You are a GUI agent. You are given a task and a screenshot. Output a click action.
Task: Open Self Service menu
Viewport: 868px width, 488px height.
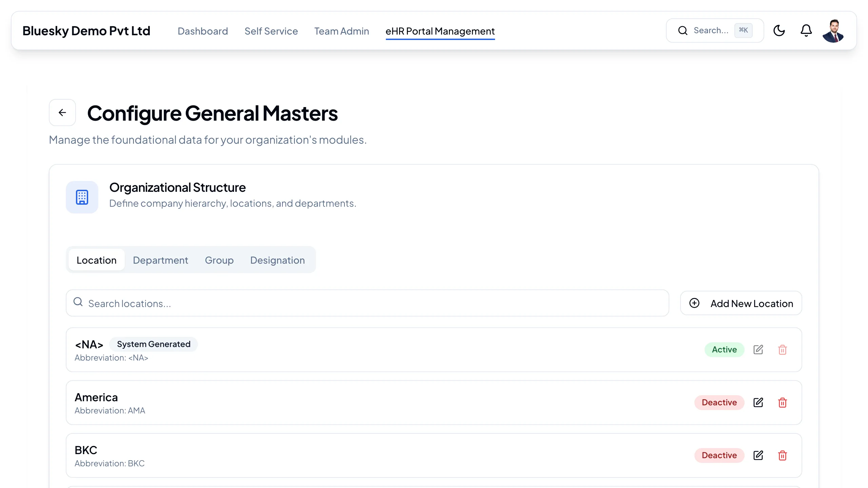(x=271, y=31)
